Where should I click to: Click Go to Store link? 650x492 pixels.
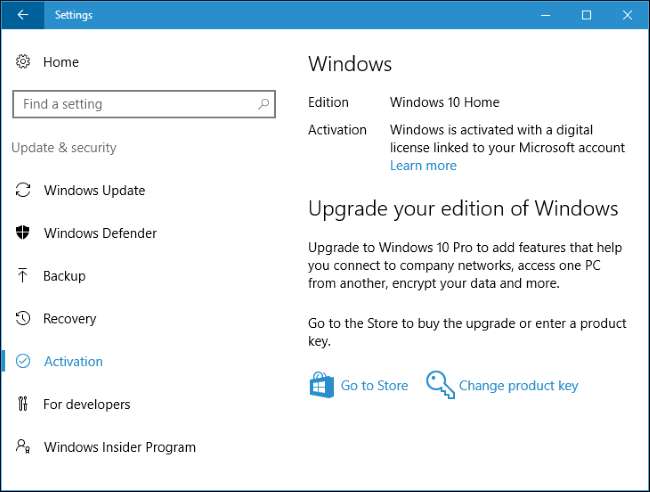(374, 385)
